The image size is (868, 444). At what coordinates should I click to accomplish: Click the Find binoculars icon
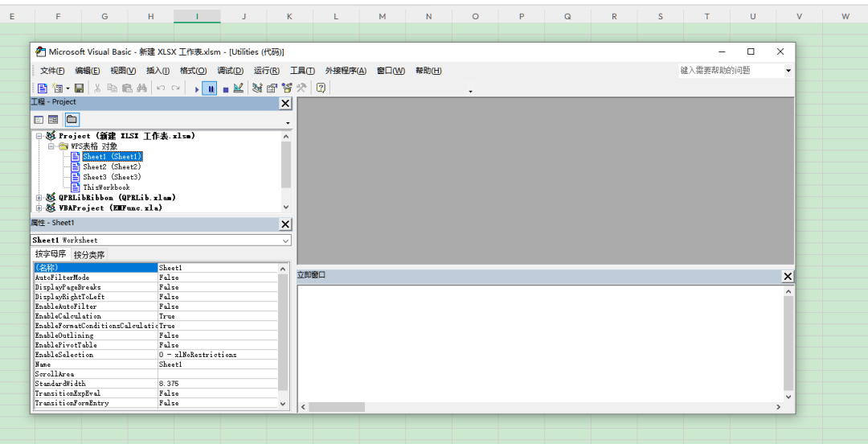coord(141,88)
